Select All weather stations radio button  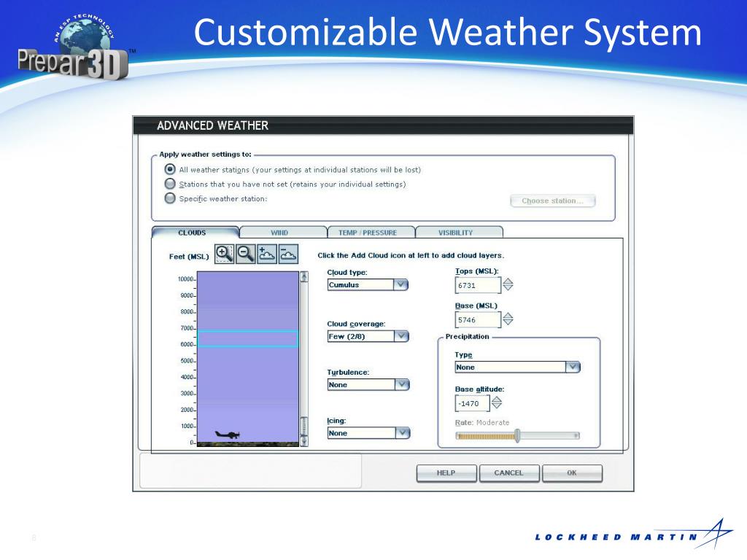170,169
